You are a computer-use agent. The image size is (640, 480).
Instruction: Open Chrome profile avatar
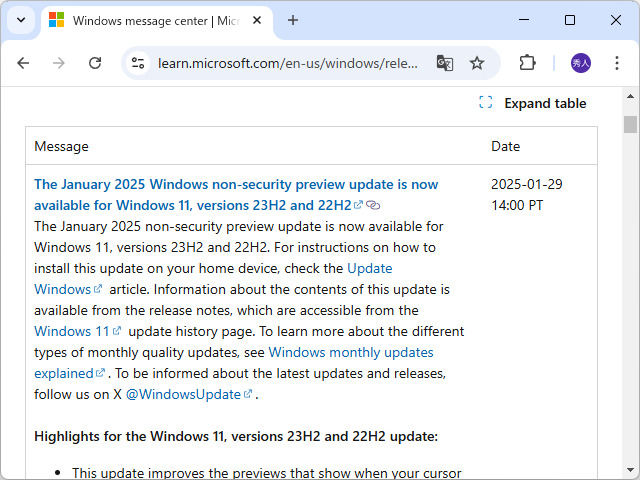coord(581,63)
